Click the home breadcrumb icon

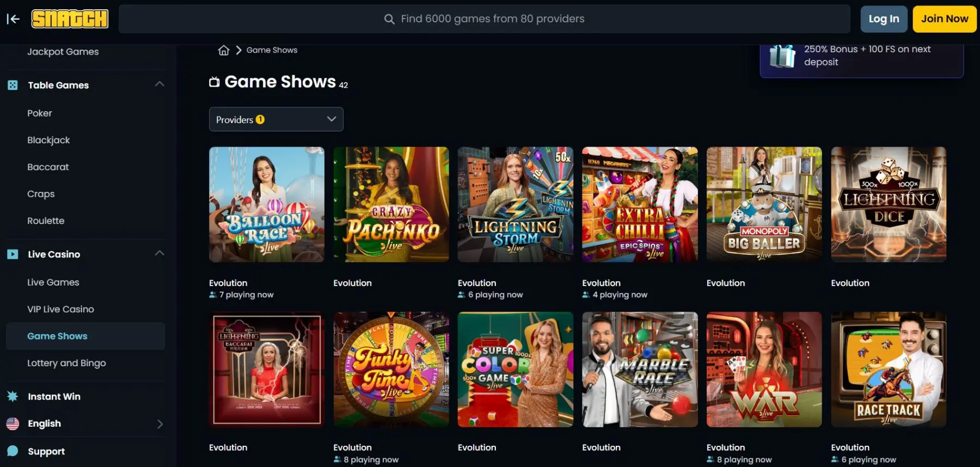coord(224,50)
